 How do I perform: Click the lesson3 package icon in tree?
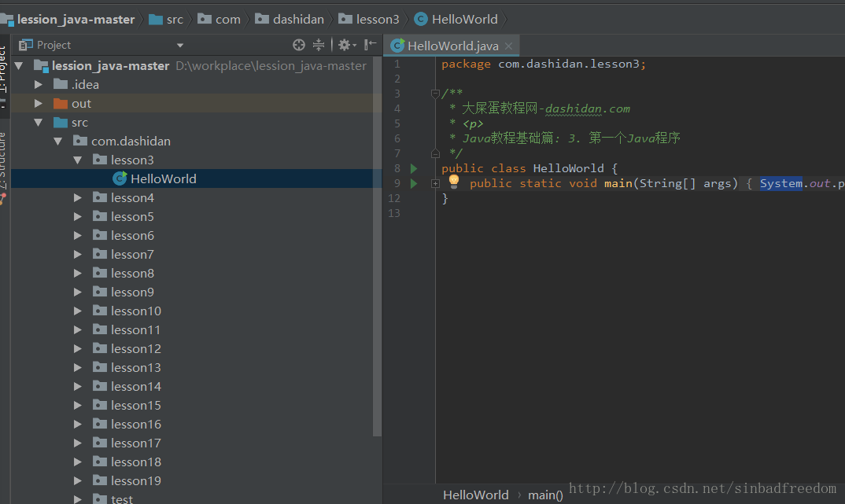(100, 160)
